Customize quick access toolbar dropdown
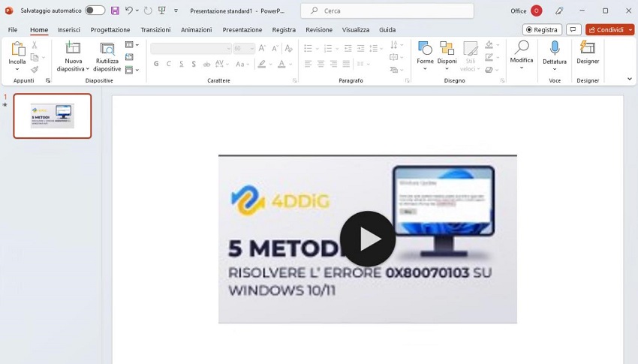 pos(176,11)
